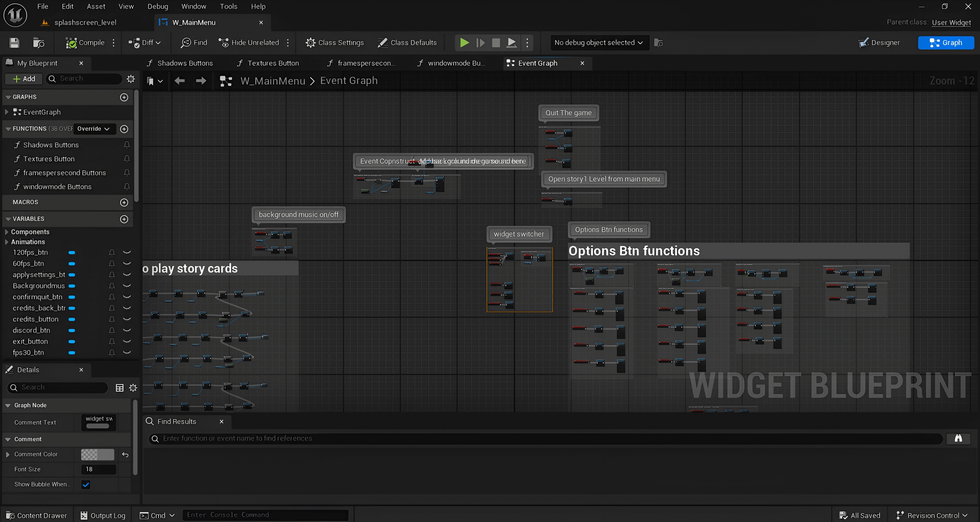
Task: Focus the My Blueprint search field
Action: pos(84,78)
